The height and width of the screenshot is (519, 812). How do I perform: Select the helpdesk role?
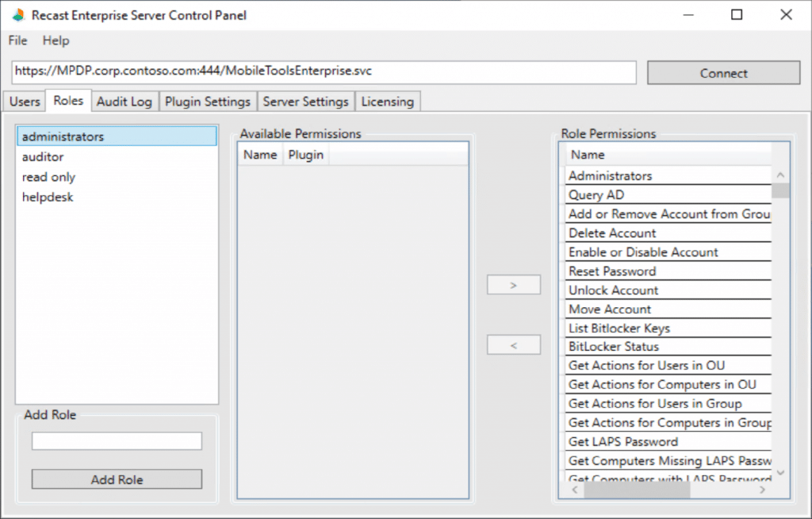point(117,197)
